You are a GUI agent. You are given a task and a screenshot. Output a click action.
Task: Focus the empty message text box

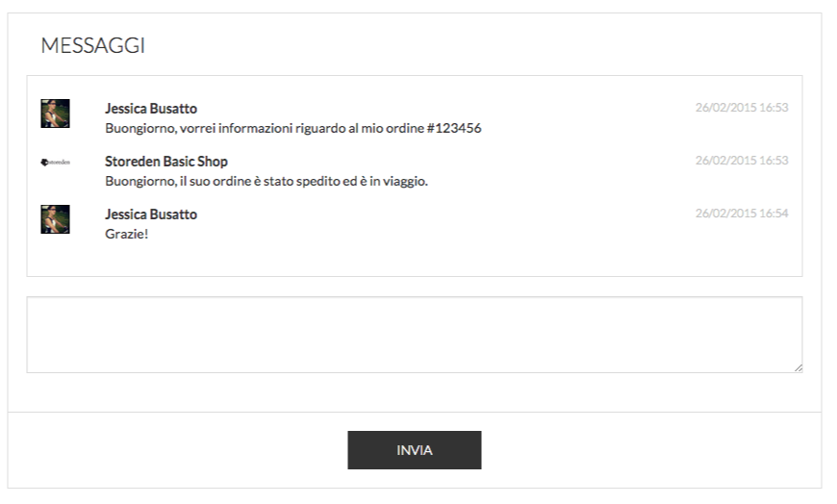point(414,334)
